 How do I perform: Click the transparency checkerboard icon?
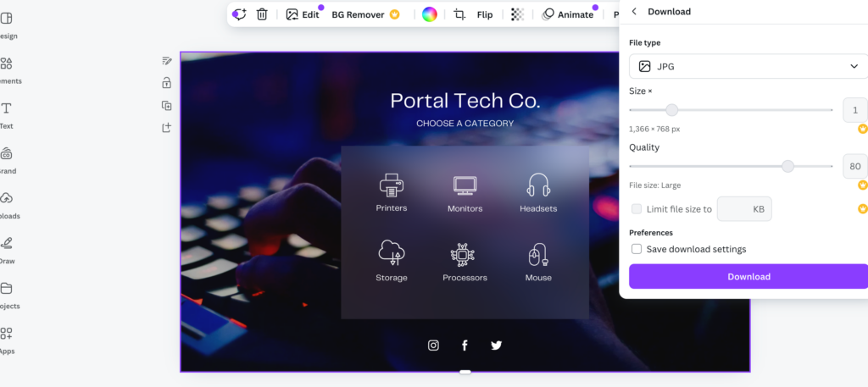517,14
